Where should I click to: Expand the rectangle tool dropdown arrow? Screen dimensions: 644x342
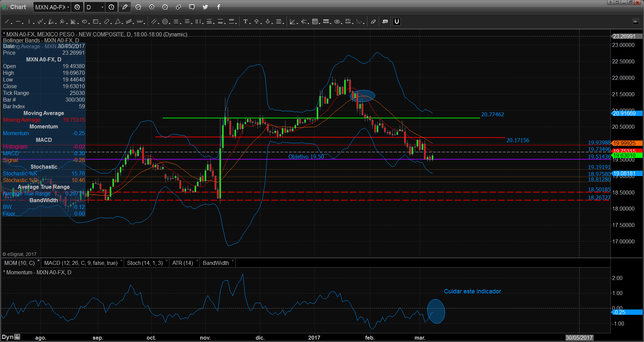(100, 23)
